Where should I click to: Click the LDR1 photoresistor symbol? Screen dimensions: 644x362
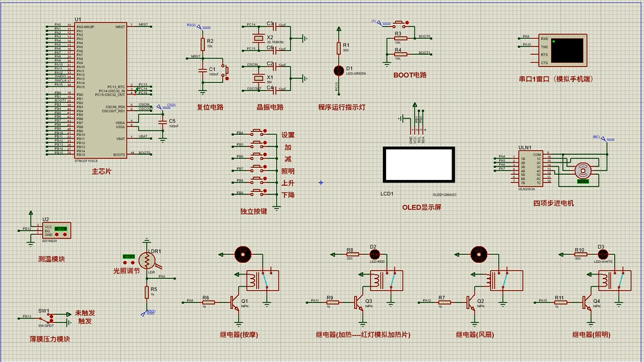[x=148, y=260]
